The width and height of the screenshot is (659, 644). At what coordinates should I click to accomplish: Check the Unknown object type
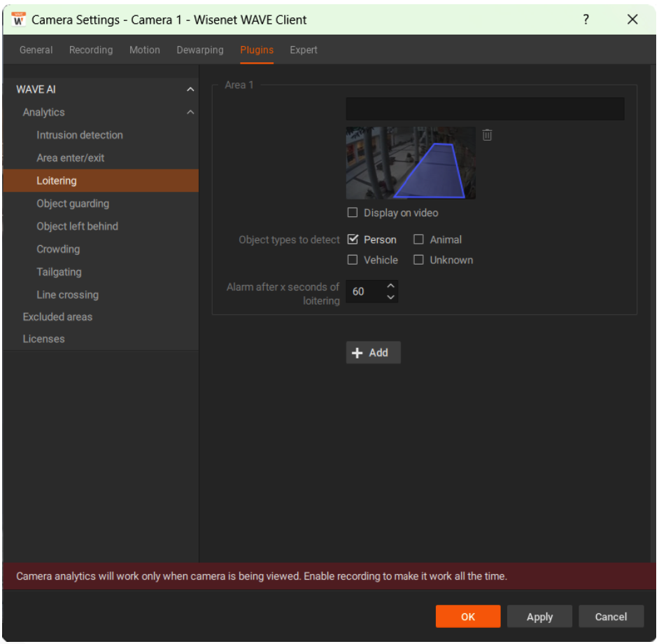click(x=418, y=260)
